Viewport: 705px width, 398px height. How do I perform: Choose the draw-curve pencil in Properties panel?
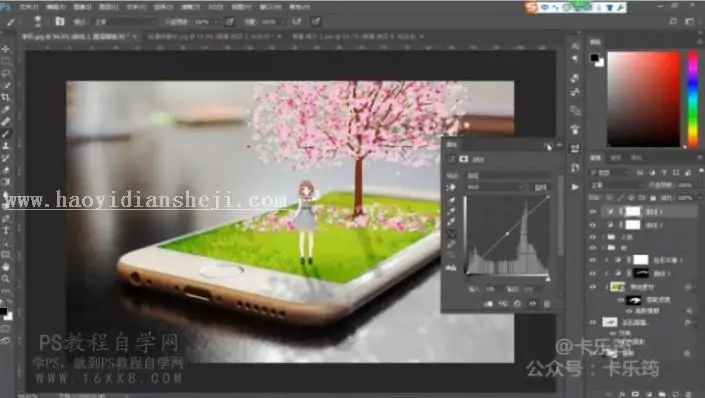[x=451, y=245]
